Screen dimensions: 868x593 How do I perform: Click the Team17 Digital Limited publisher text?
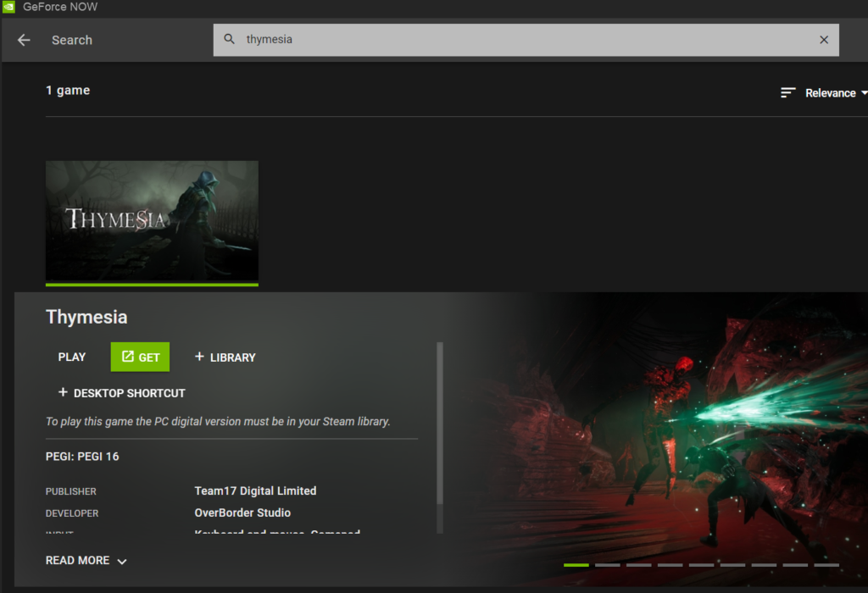coord(255,490)
